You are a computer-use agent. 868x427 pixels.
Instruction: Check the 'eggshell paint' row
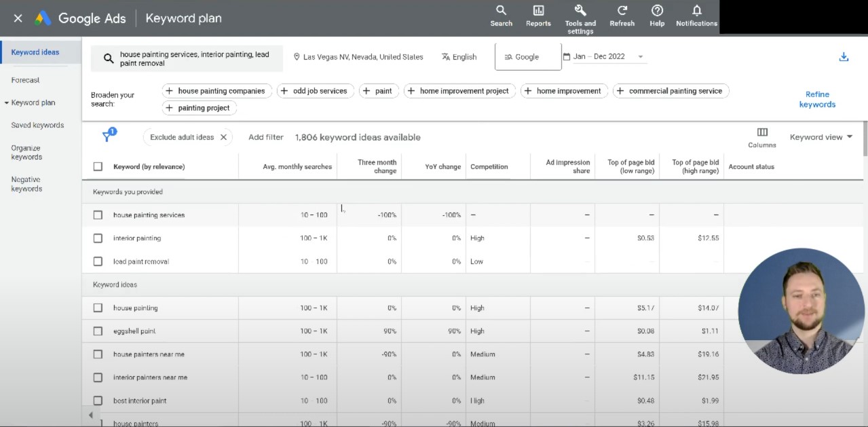tap(98, 331)
